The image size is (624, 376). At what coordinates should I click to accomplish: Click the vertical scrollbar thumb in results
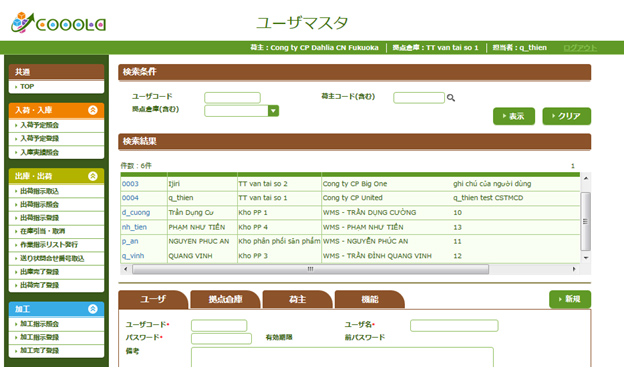click(585, 221)
